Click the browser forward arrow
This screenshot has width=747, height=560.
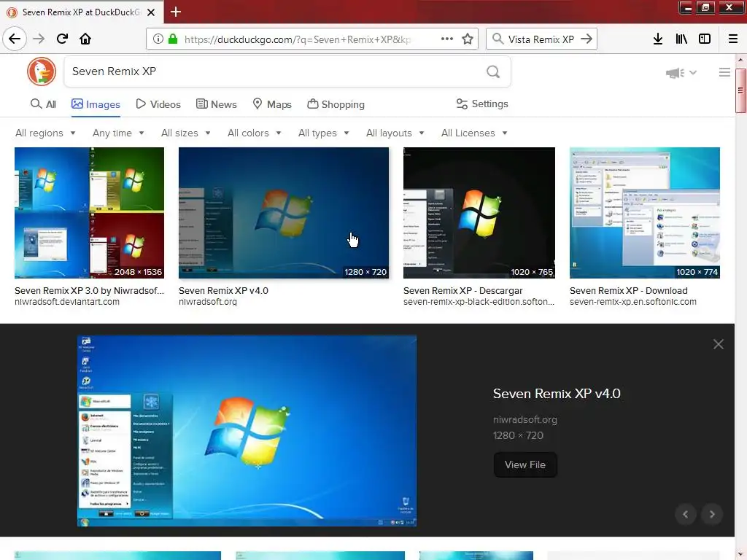click(x=39, y=39)
